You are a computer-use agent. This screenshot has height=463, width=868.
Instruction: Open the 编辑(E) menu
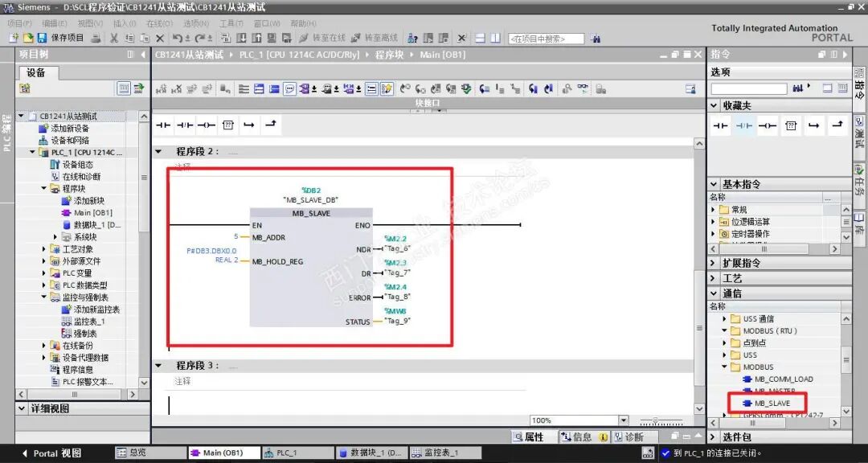(x=55, y=23)
